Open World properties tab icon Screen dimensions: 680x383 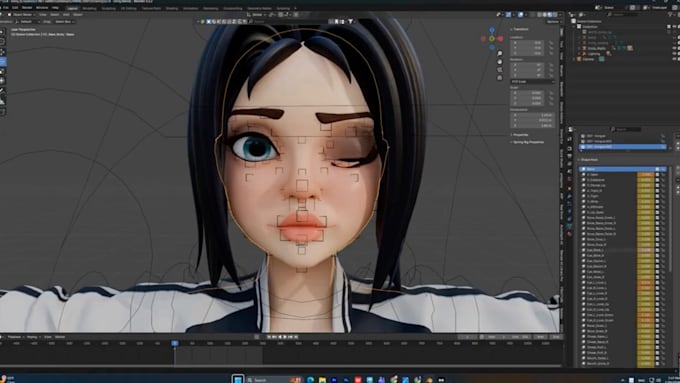(569, 179)
